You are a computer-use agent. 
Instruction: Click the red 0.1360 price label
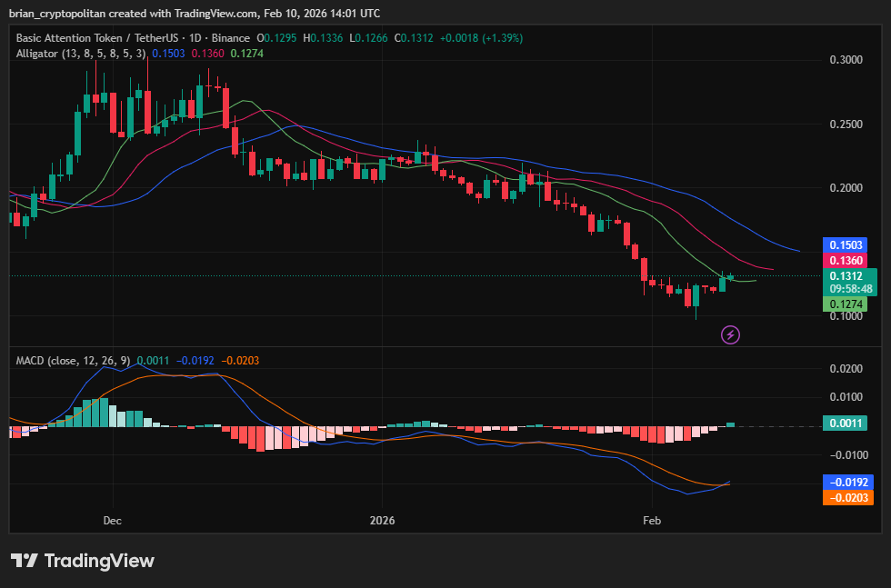pos(845,260)
